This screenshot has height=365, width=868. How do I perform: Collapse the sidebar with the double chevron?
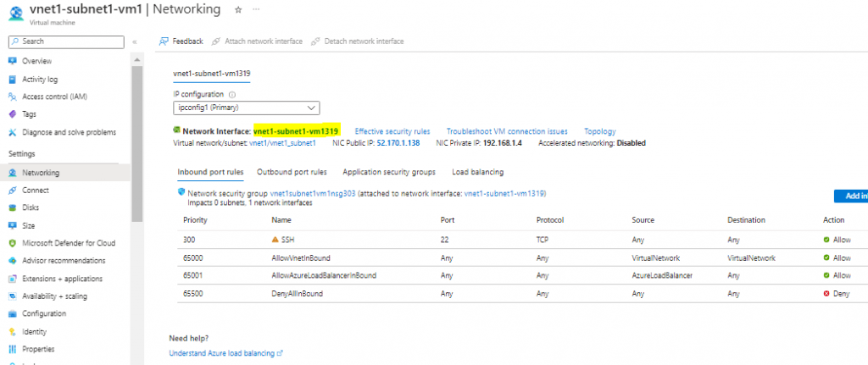coord(135,41)
